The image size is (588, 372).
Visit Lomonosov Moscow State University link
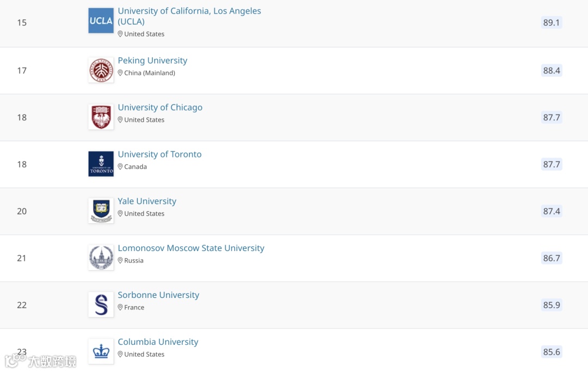pos(191,248)
